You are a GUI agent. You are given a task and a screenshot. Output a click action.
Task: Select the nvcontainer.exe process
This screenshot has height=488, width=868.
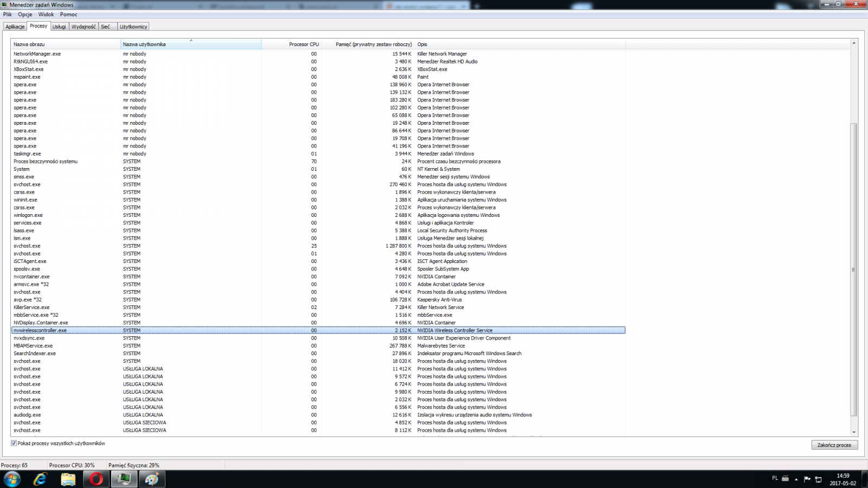(x=318, y=277)
